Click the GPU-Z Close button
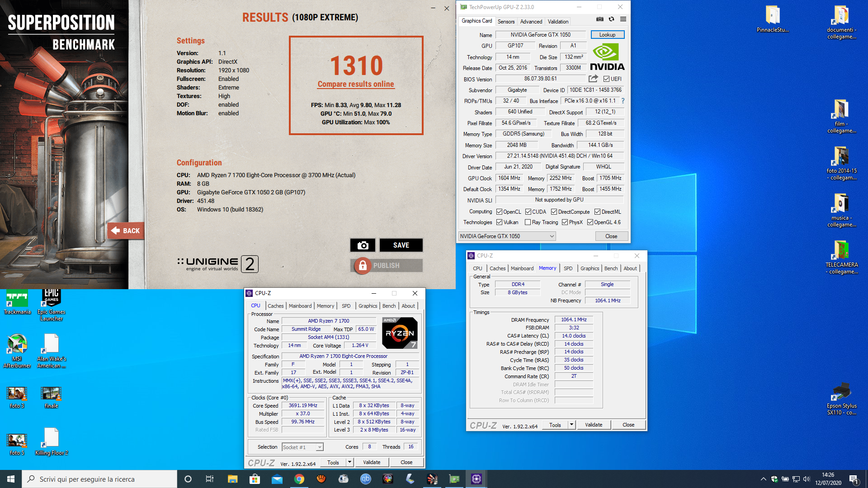Screen dimensions: 868x488 coord(611,236)
